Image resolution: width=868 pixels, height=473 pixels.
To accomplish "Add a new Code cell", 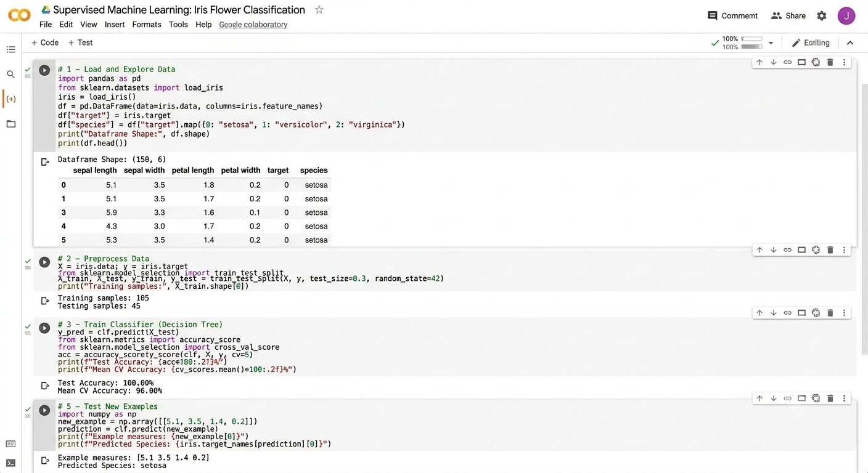I will pos(44,42).
